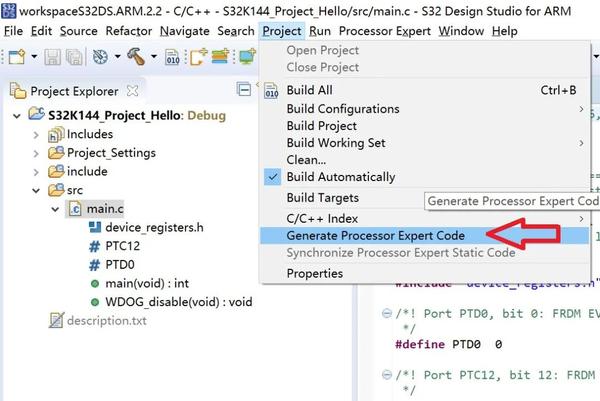Viewport: 600px width, 401px height.
Task: Select device_registers.h in the outline tree
Action: pyautogui.click(x=152, y=228)
